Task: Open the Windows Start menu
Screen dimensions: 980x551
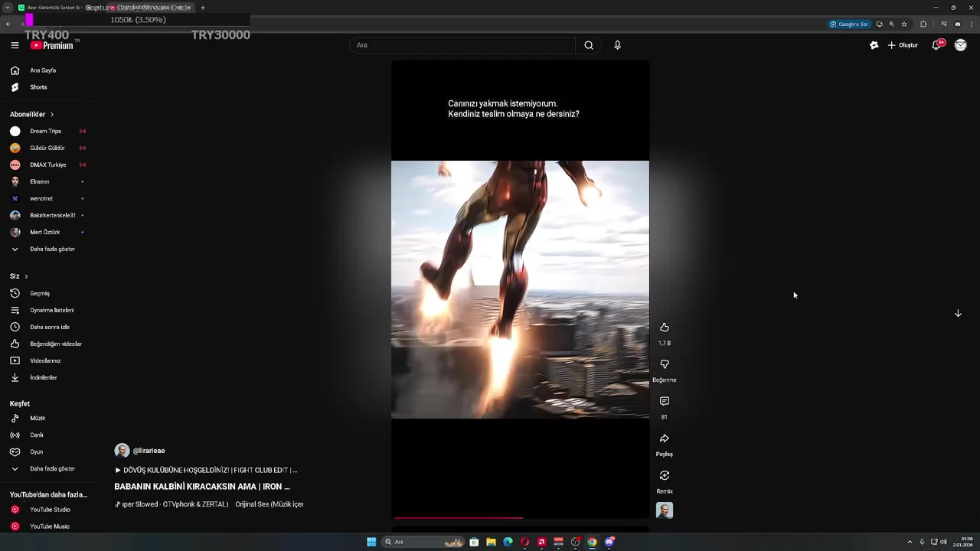Action: 371,542
